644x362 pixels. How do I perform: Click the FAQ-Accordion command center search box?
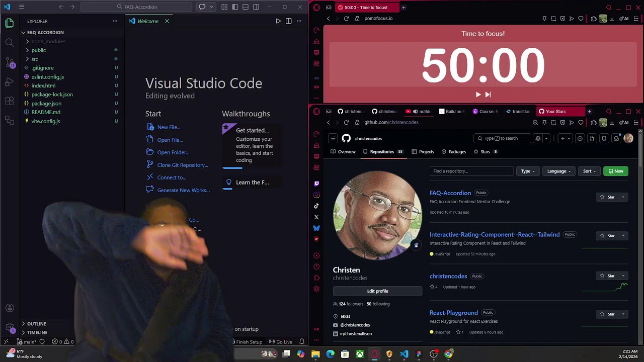point(136,7)
